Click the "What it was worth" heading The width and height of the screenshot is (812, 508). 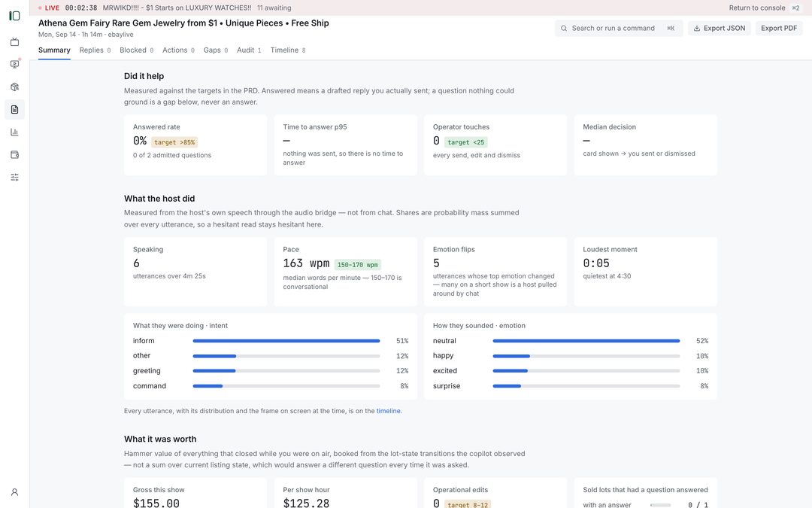[160, 439]
